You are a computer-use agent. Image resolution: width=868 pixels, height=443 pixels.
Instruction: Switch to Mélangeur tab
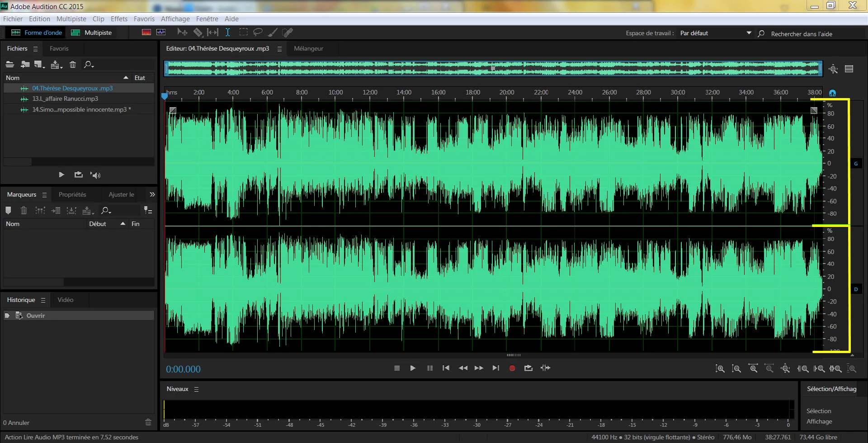click(308, 48)
